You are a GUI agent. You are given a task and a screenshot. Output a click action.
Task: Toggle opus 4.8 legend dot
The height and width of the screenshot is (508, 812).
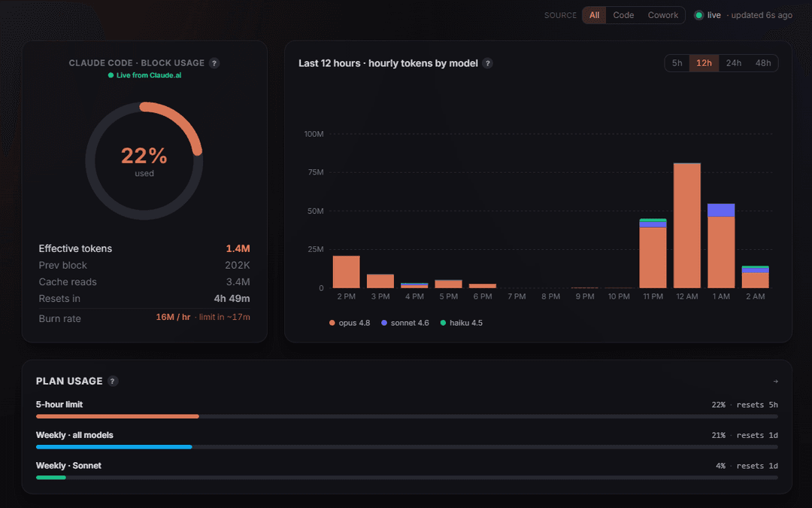332,323
